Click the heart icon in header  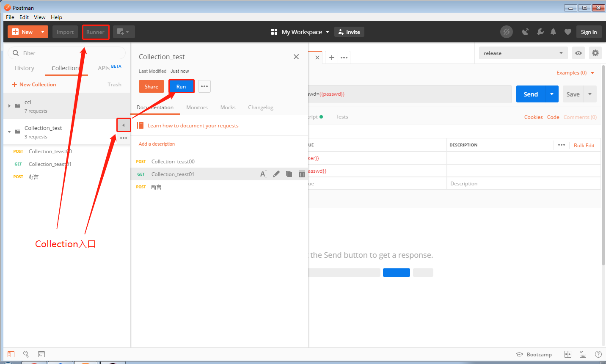568,32
